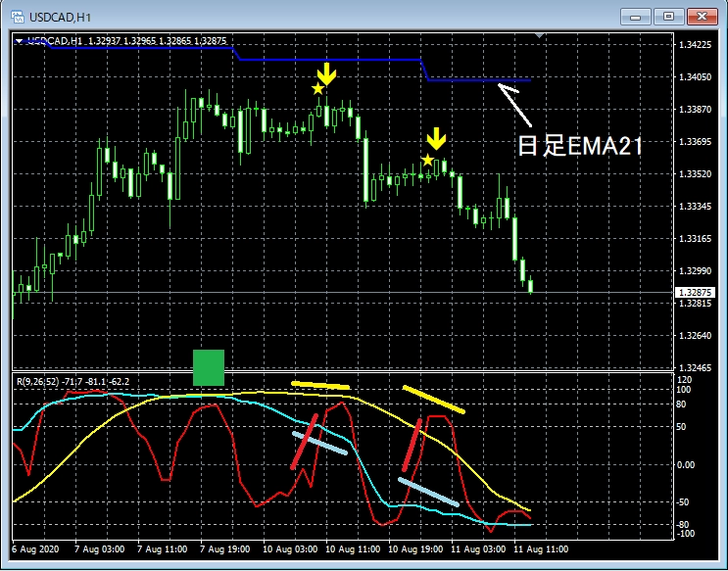Click the yellow star near 10 Aug 03:00
Screen dimensions: 728x571
317,89
